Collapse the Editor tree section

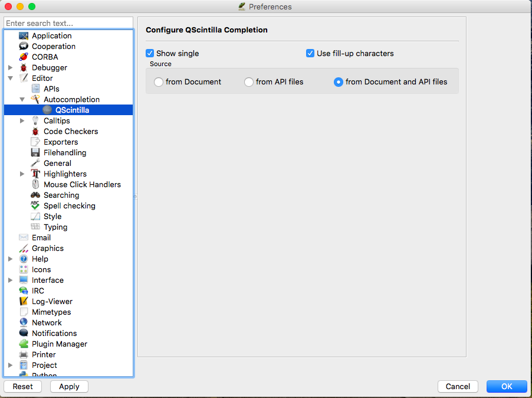(11, 79)
